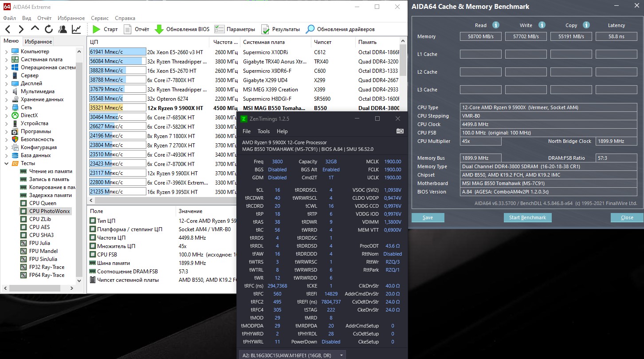Expand the Сеть tree node
Viewport: 644px width, 359px height.
pos(7,107)
